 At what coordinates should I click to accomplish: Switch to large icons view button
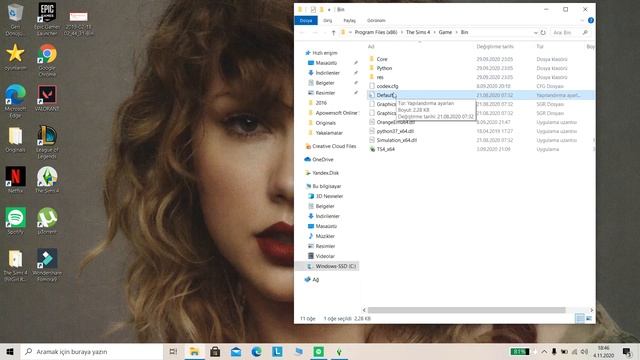click(x=589, y=318)
